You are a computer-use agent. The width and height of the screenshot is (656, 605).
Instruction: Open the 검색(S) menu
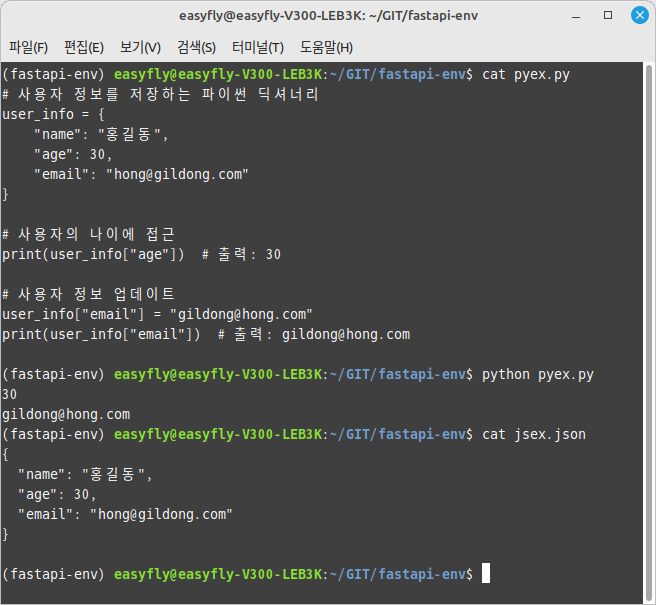point(196,47)
